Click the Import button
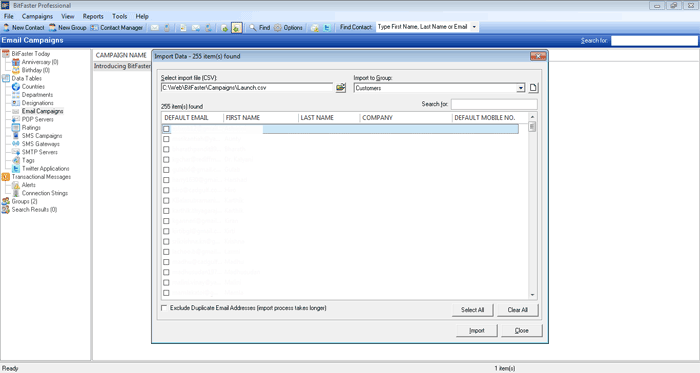This screenshot has width=700, height=373. tap(477, 331)
